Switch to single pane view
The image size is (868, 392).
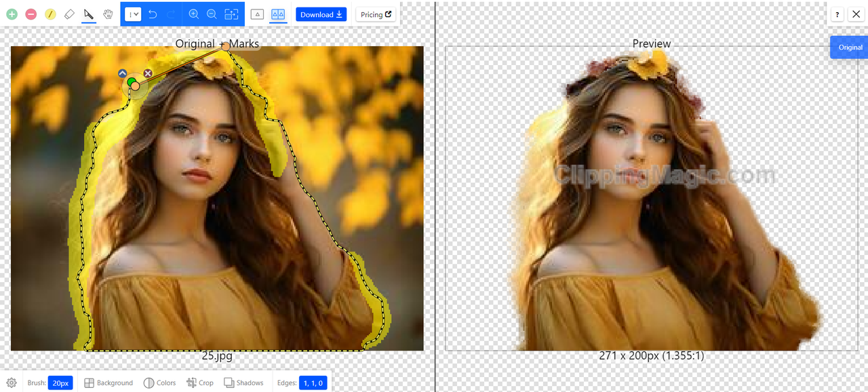[257, 14]
